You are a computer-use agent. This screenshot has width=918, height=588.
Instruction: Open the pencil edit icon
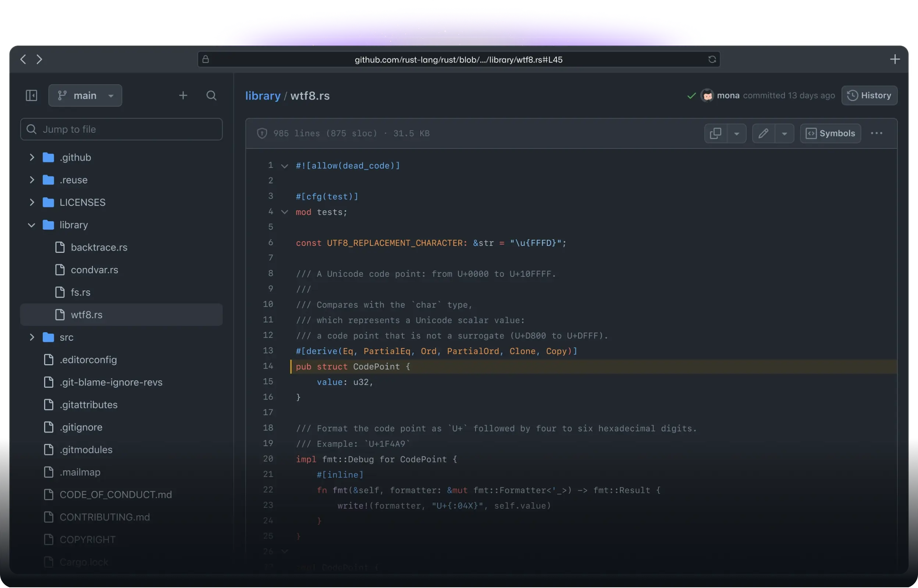(x=764, y=133)
